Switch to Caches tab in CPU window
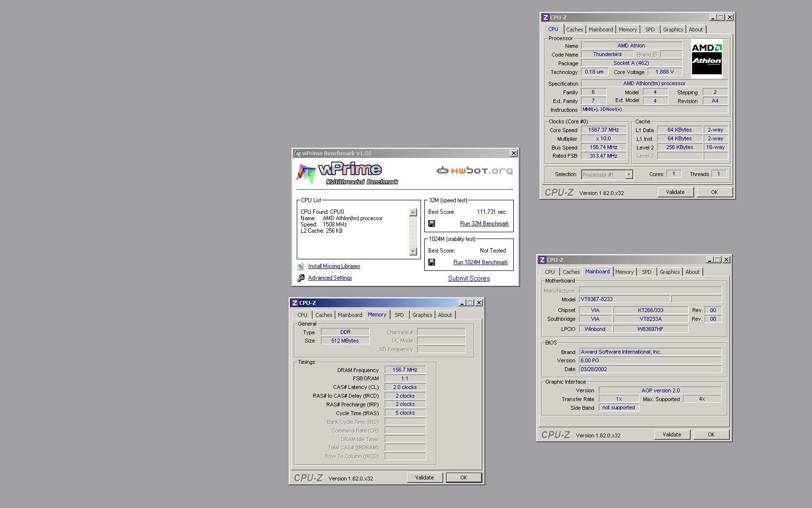Viewport: 812px width, 508px height. (x=574, y=30)
